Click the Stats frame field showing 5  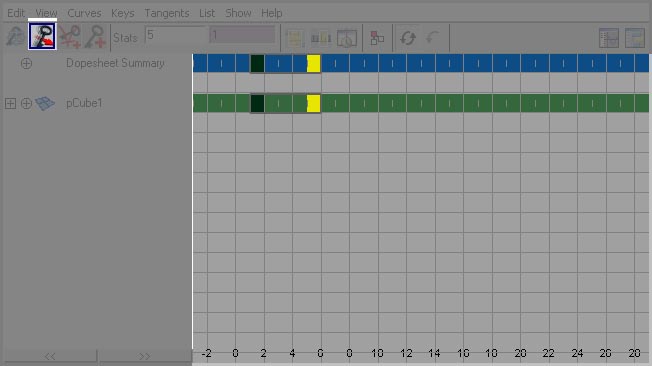pyautogui.click(x=176, y=36)
